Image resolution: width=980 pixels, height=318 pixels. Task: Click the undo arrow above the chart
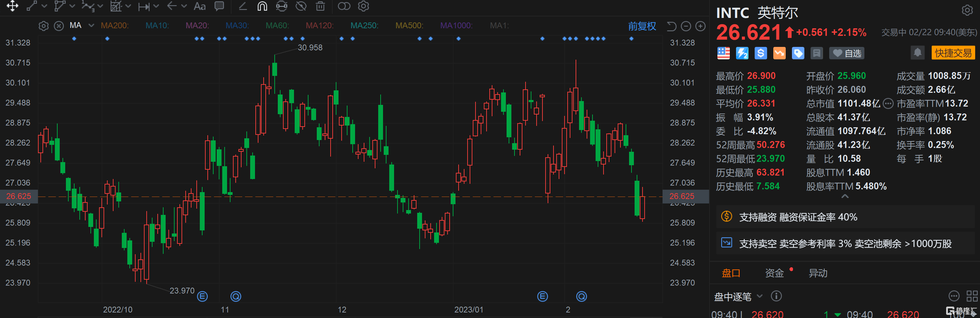coord(672,26)
